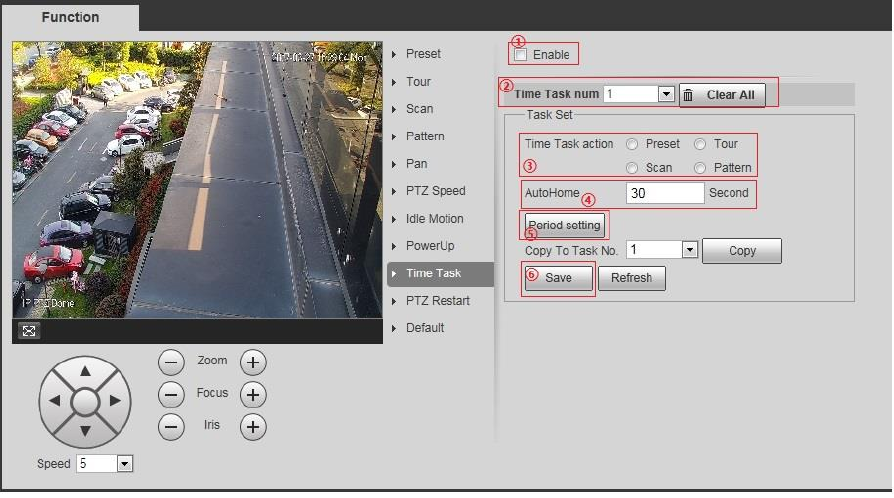Open the Time Task num dropdown
This screenshot has height=498, width=894.
click(666, 94)
